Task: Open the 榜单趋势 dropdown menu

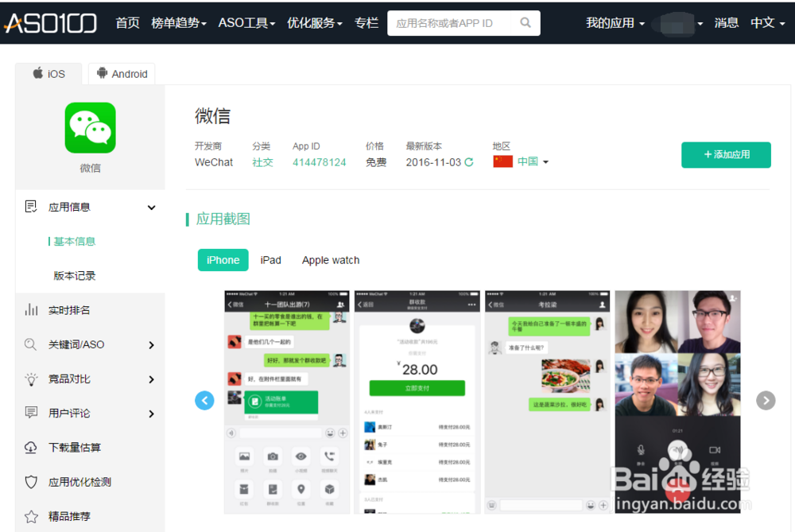Action: click(x=178, y=23)
